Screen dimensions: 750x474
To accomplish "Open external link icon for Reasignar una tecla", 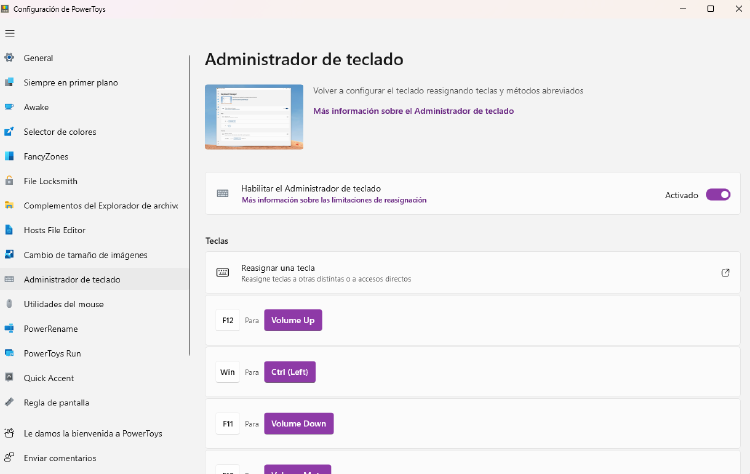I will [725, 273].
